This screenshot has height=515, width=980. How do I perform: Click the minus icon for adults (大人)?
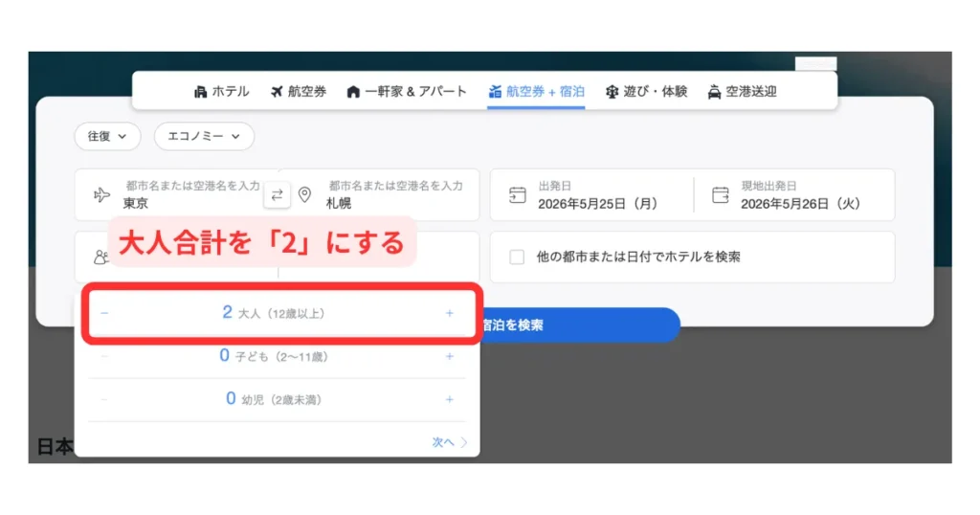click(x=104, y=313)
